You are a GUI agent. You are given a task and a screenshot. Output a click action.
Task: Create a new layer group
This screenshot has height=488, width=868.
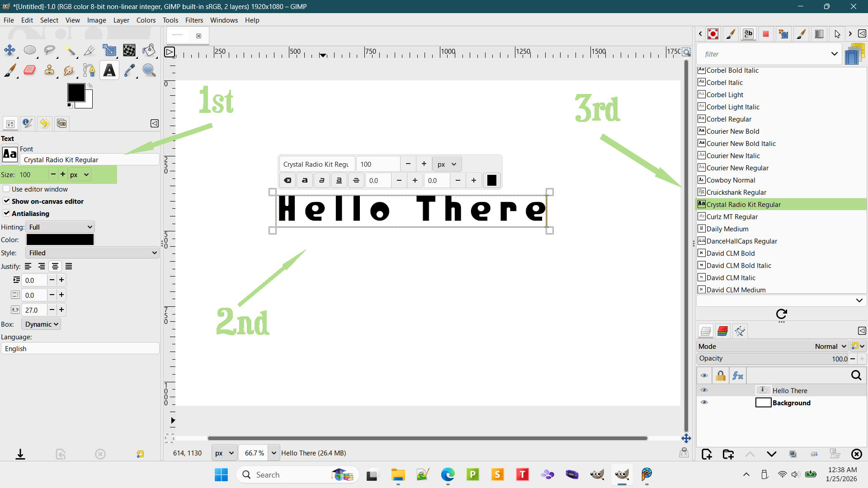[x=728, y=454]
